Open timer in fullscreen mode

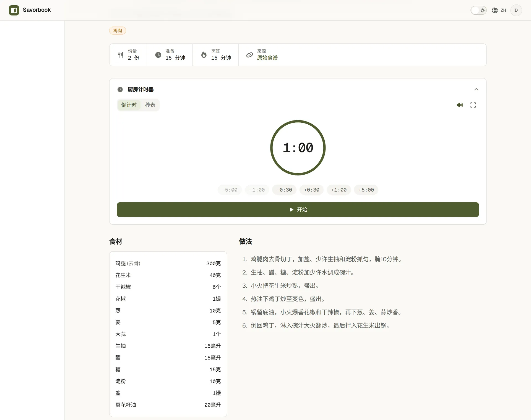tap(473, 105)
